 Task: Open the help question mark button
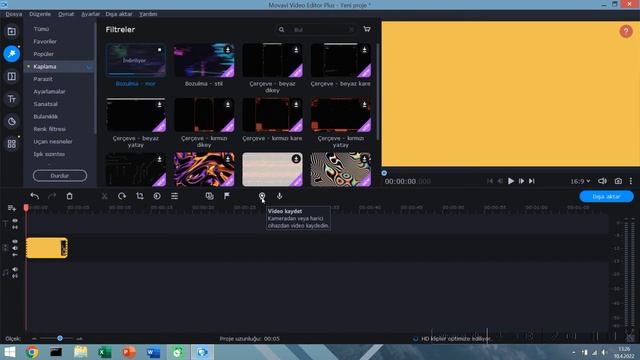tap(626, 31)
